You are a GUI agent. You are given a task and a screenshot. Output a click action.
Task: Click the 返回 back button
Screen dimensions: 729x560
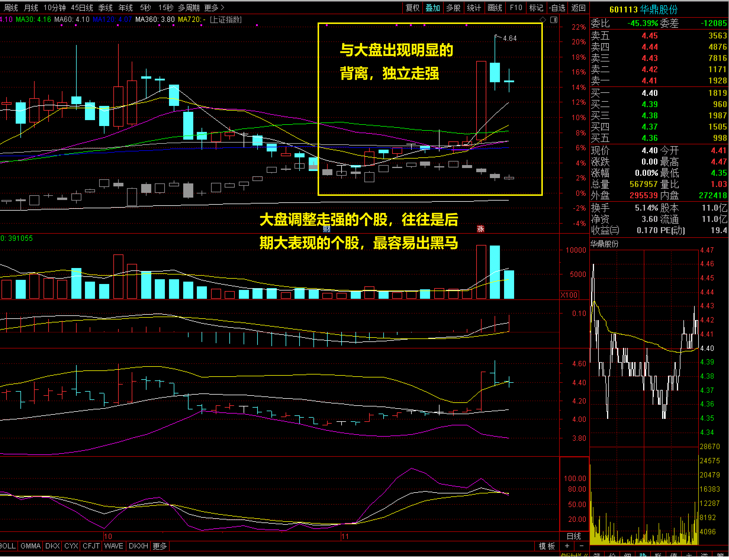578,8
